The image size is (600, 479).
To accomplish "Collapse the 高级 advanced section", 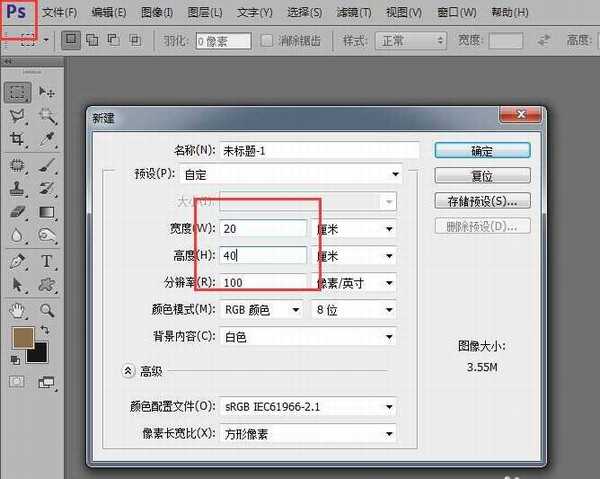I will (x=128, y=371).
